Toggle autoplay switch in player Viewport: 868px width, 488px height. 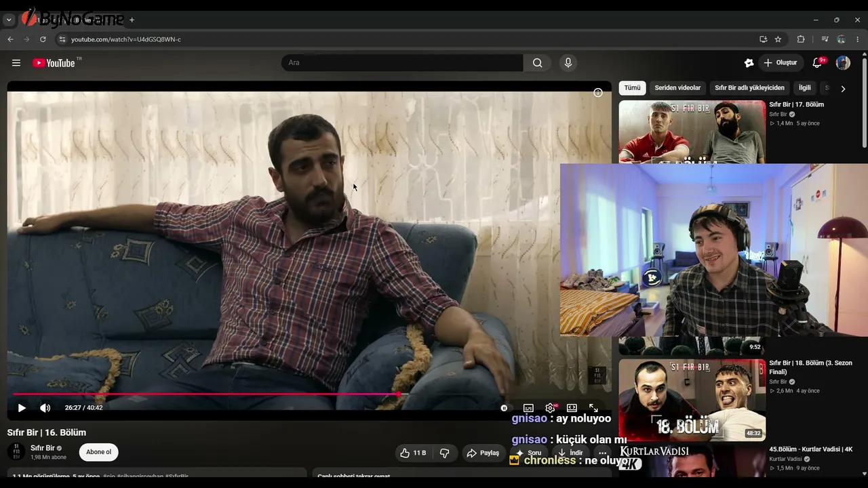504,408
